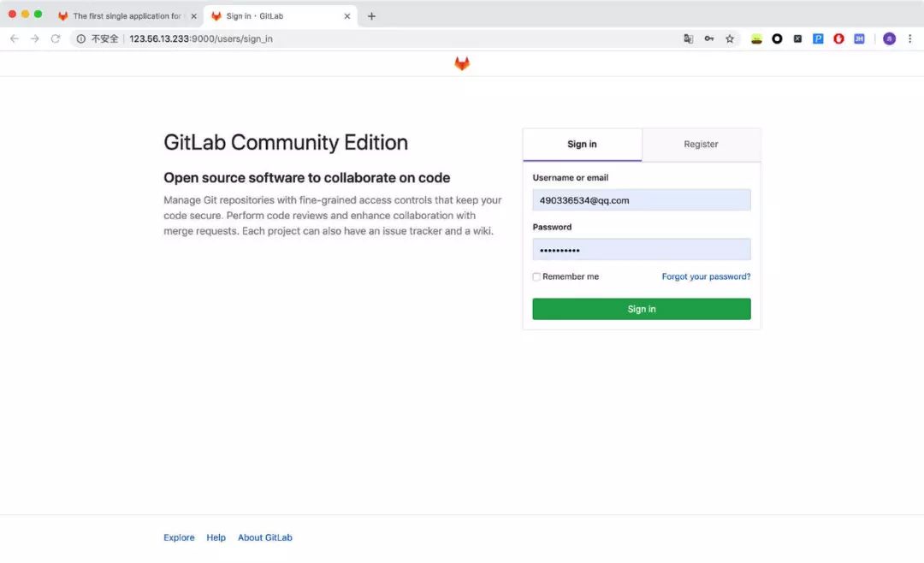Click the browser forward arrow
The height and width of the screenshot is (563, 924).
(35, 39)
